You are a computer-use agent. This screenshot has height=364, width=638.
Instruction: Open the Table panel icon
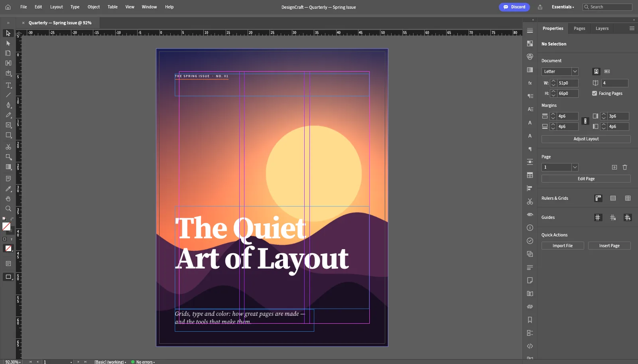coord(530,175)
